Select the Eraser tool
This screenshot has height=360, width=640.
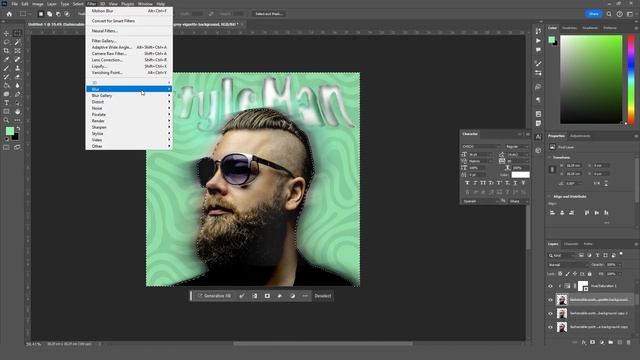tap(17, 77)
